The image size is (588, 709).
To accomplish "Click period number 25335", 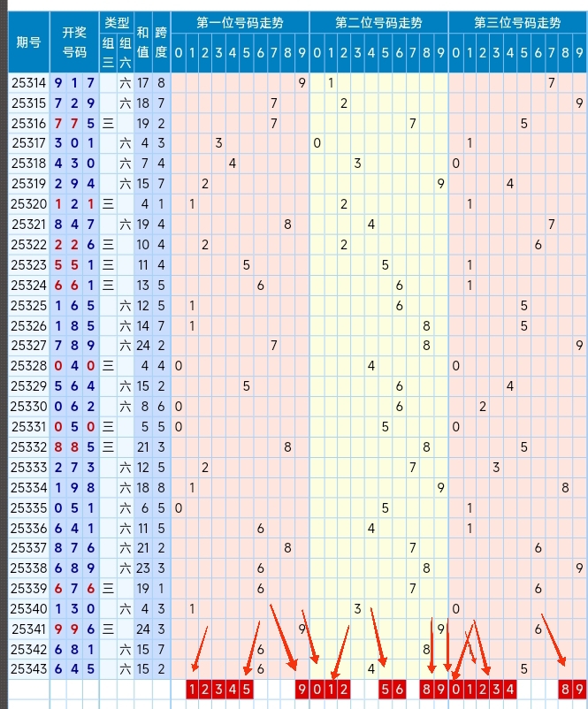I will [x=29, y=508].
